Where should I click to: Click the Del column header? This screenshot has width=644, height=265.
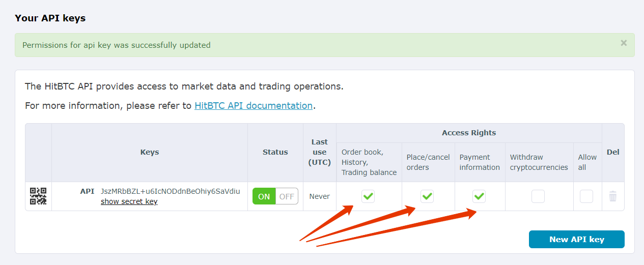pos(613,152)
